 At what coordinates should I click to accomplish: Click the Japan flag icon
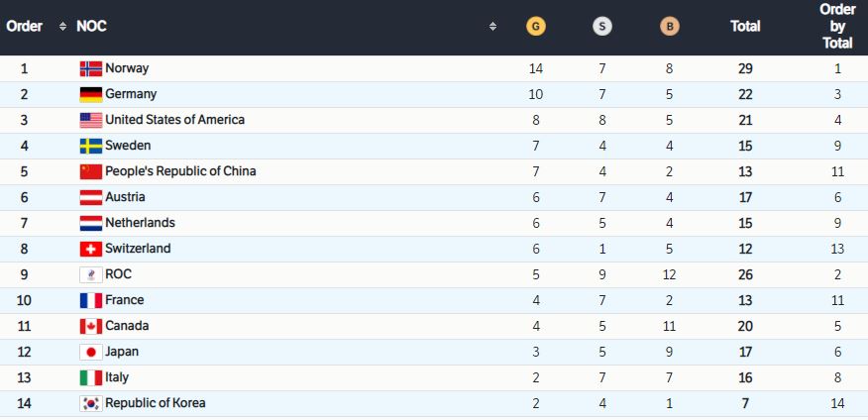coord(90,352)
